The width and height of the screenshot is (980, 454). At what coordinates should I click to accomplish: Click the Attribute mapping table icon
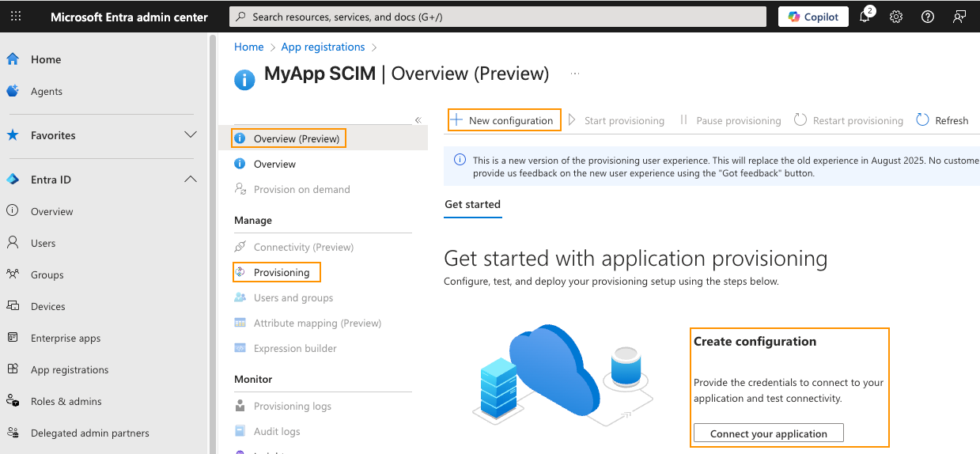tap(240, 323)
